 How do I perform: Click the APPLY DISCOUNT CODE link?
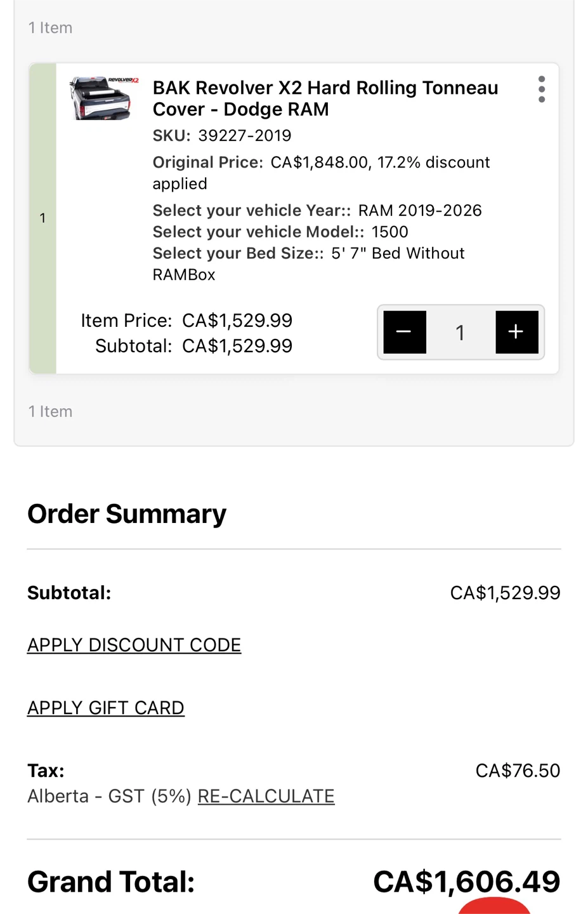click(134, 645)
